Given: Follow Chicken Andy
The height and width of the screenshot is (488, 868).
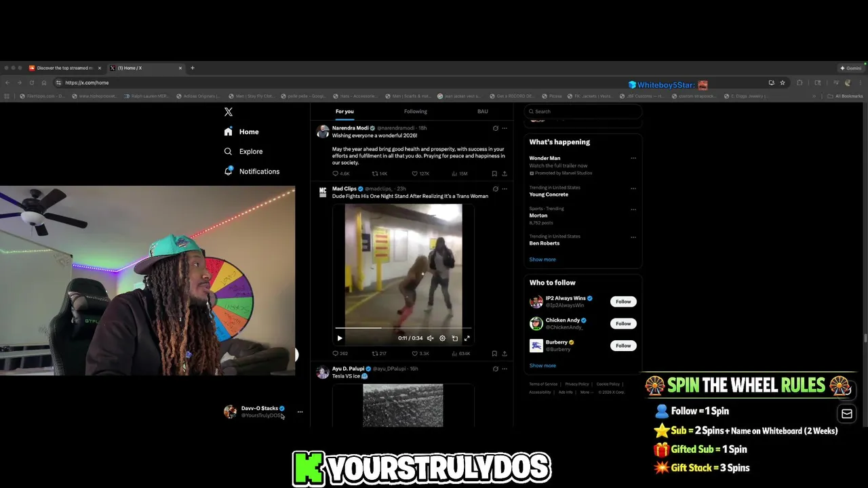Looking at the screenshot, I should point(623,323).
